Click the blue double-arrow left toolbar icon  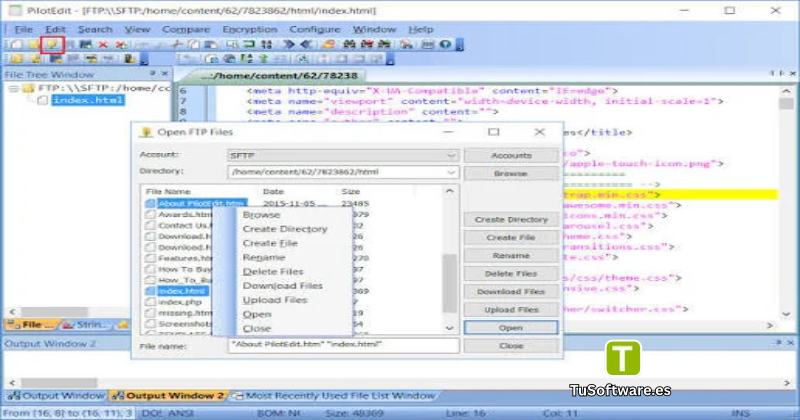[x=307, y=45]
